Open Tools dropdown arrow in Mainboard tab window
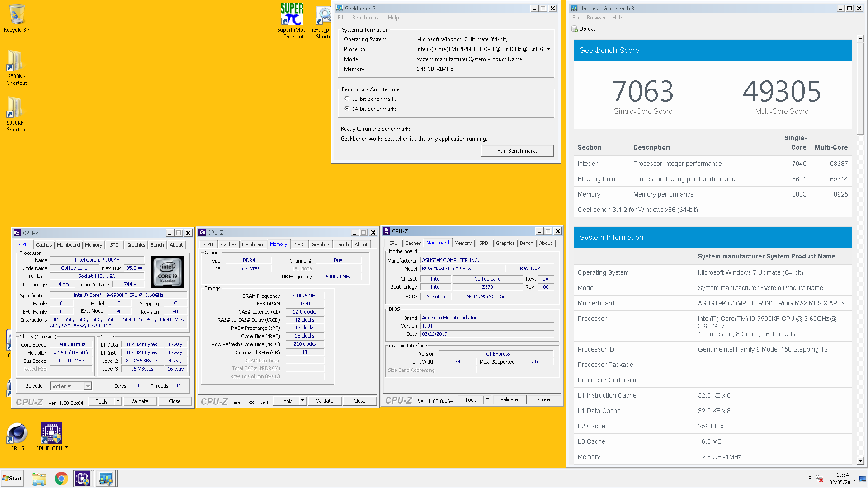Image resolution: width=868 pixels, height=488 pixels. coord(487,399)
